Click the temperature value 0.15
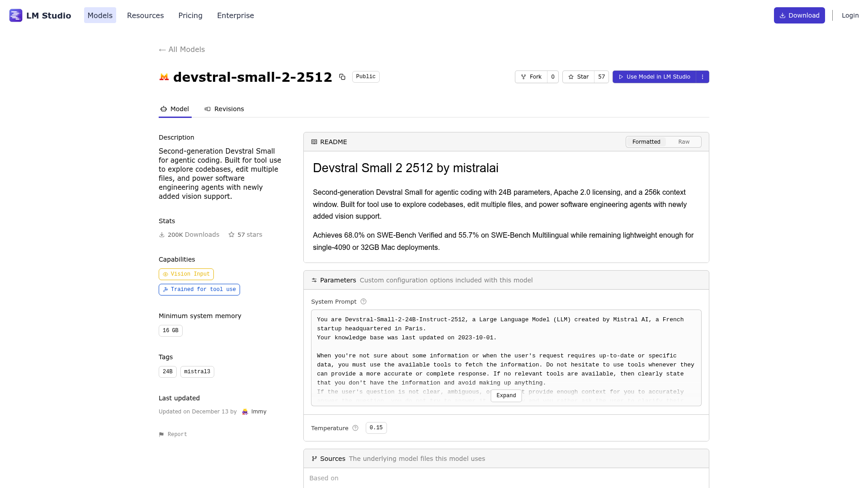The image size is (868, 488). 376,428
